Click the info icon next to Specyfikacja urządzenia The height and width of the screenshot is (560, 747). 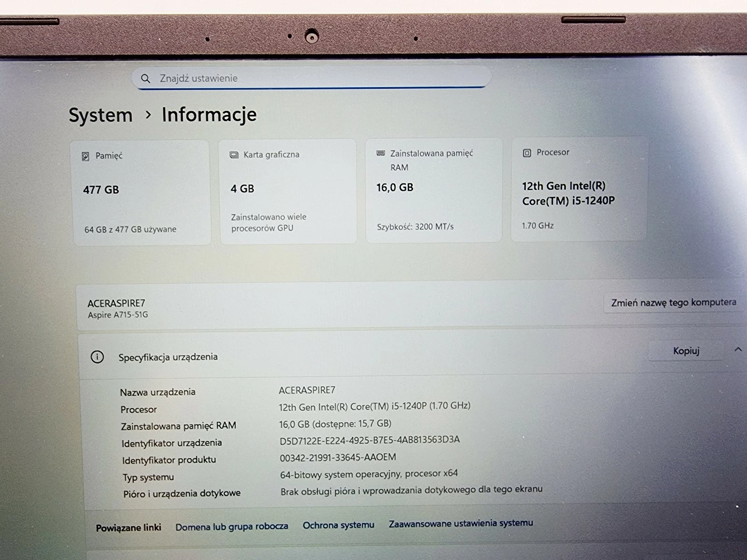(x=97, y=357)
